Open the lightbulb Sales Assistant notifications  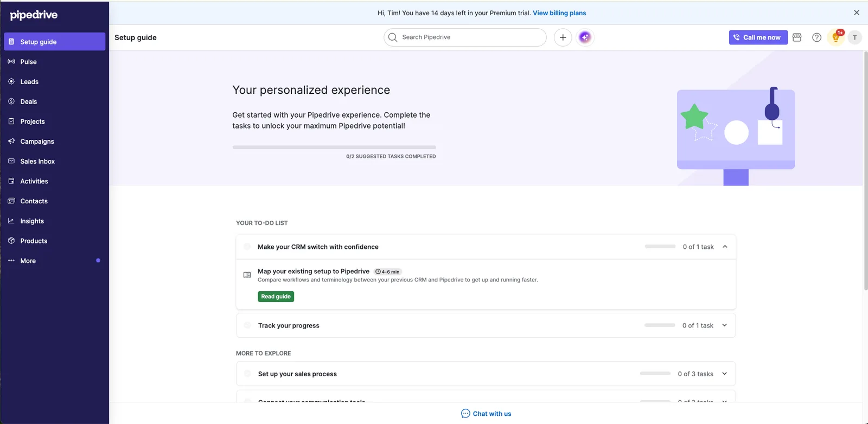pyautogui.click(x=836, y=37)
